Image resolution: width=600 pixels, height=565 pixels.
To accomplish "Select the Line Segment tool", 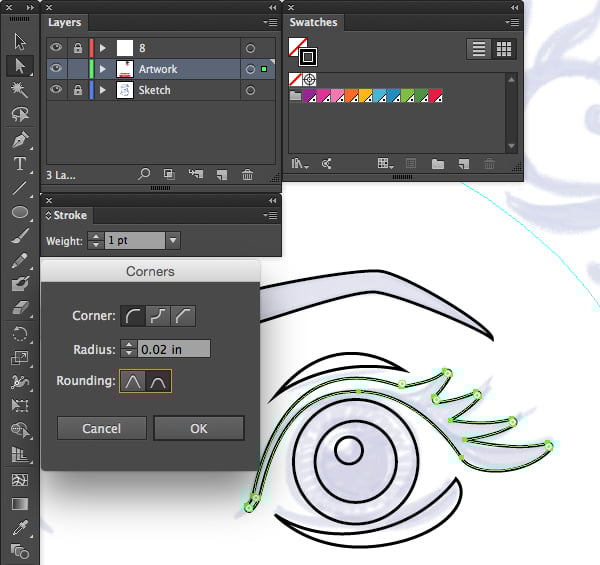I will (x=20, y=188).
